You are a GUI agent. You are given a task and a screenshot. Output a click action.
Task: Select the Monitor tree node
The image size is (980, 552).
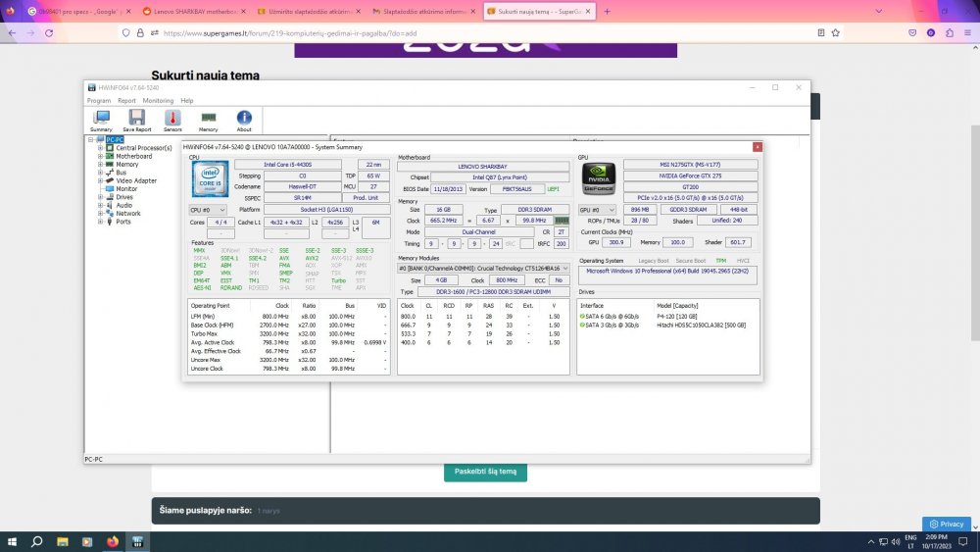(x=125, y=189)
